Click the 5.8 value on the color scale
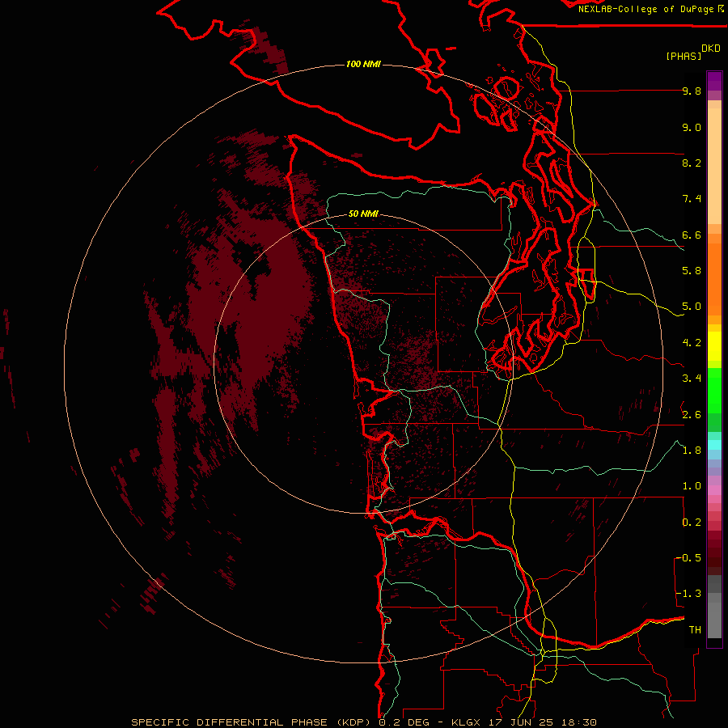 pos(692,271)
